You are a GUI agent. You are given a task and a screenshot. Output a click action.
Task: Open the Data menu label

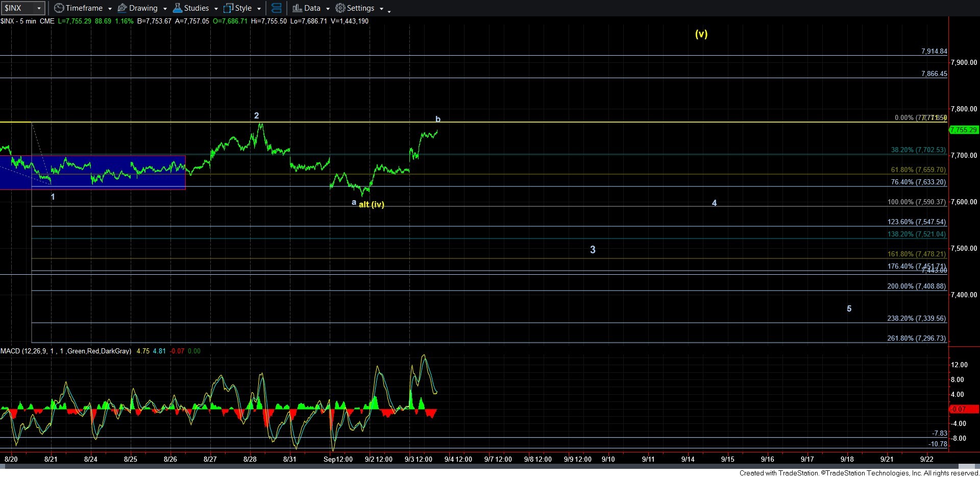click(x=312, y=8)
